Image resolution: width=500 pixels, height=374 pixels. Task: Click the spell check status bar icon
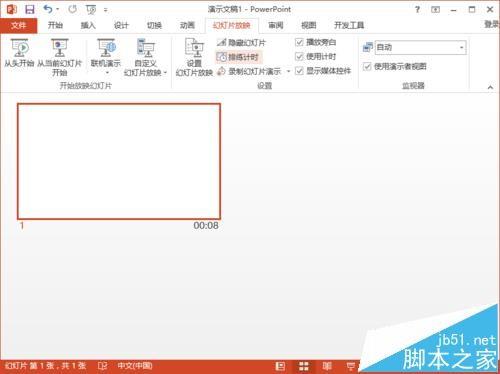click(102, 366)
